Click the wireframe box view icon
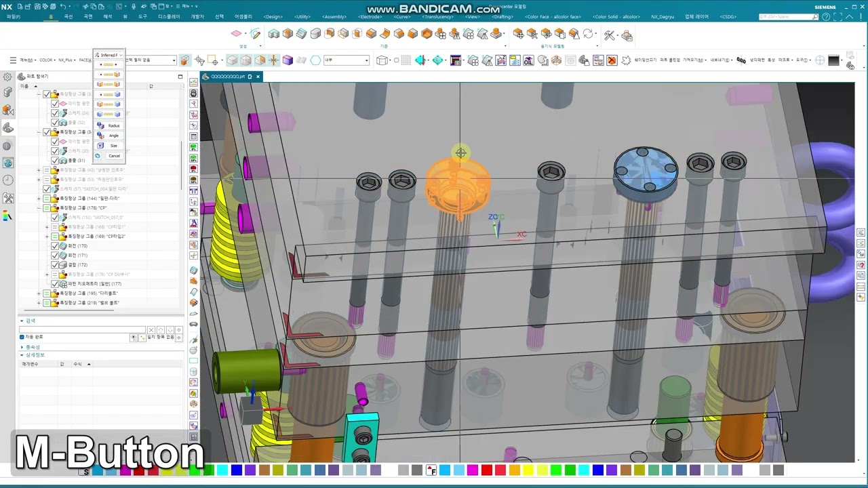The image size is (868, 488). click(x=382, y=60)
